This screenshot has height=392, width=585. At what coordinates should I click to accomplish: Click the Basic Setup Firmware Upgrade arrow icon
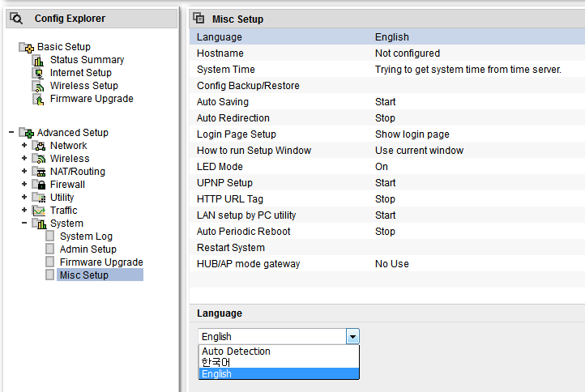[x=38, y=99]
